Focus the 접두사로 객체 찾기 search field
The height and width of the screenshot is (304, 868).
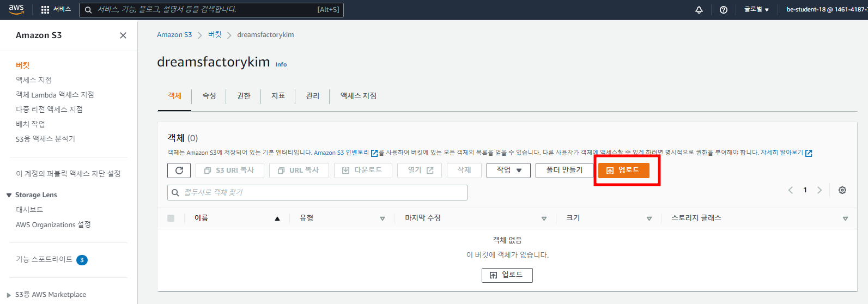point(317,192)
